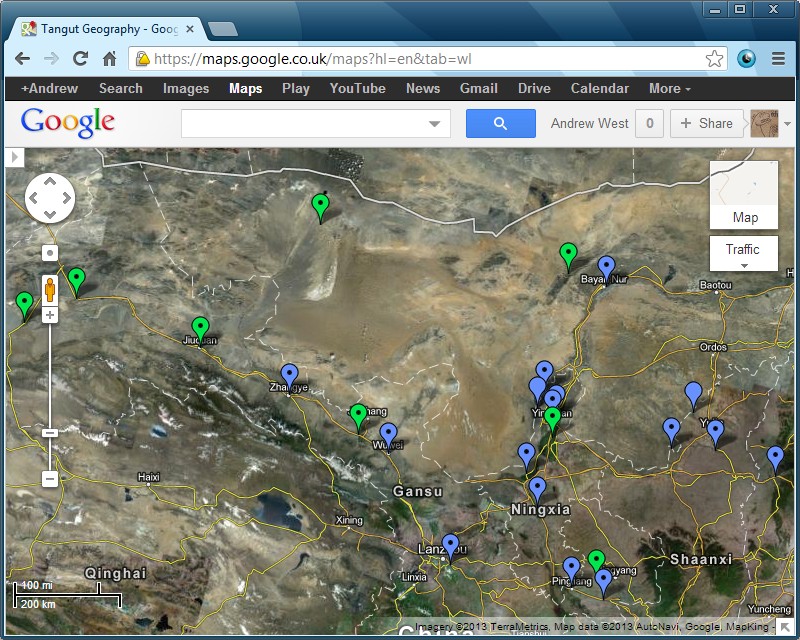Expand the left side panel arrow
800x640 pixels.
(14, 157)
